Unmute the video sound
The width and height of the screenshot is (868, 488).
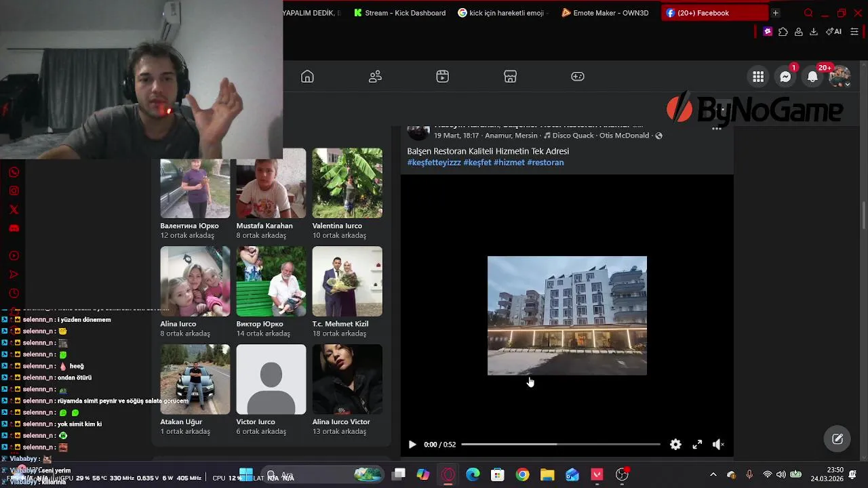pos(718,445)
